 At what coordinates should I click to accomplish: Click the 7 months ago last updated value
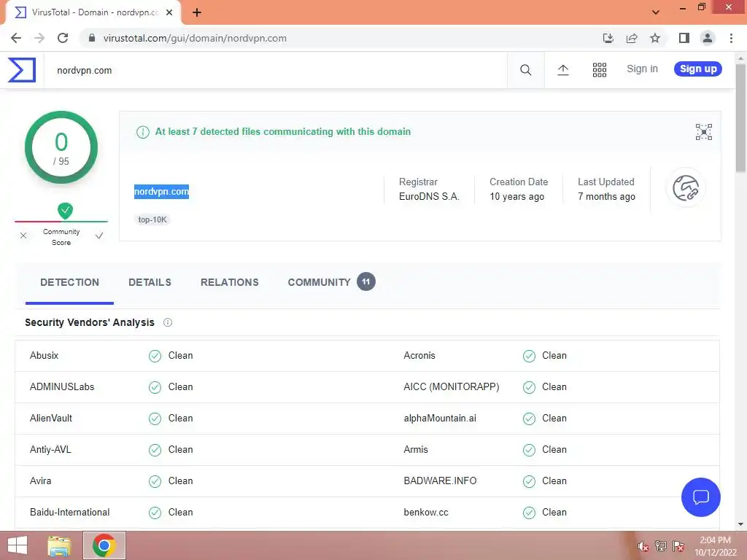[606, 197]
